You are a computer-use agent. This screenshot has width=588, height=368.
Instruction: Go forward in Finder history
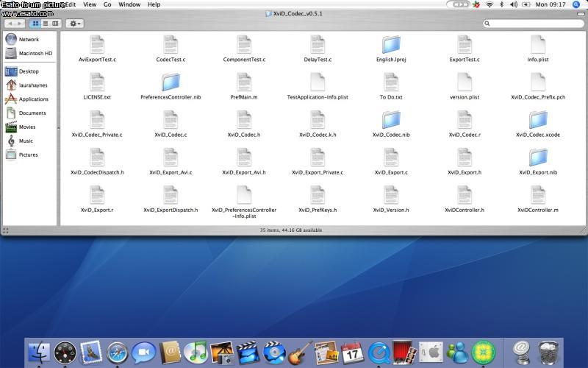20,24
